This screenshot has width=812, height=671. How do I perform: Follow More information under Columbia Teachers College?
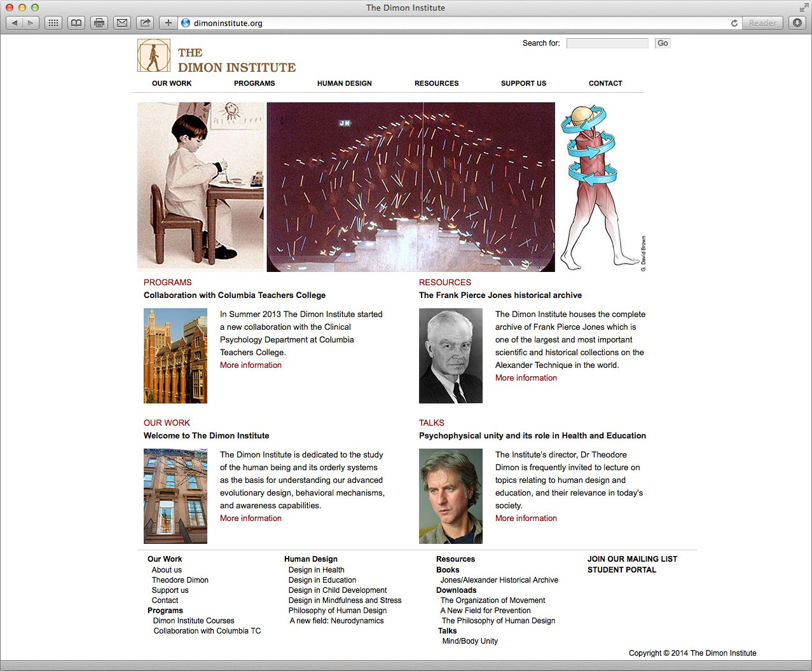tap(251, 365)
